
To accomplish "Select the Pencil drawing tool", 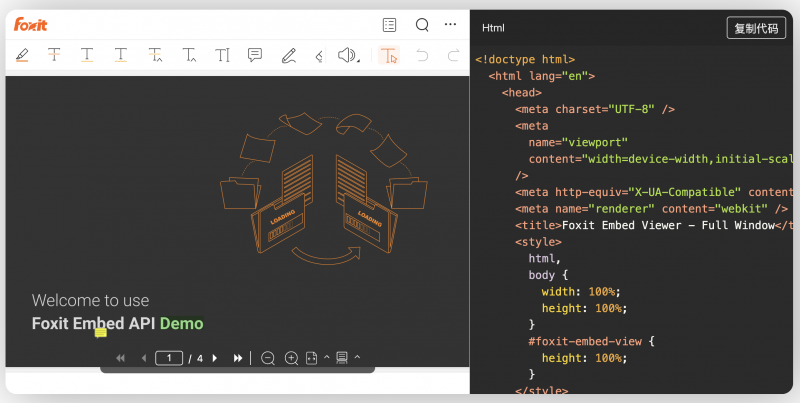I will click(289, 55).
